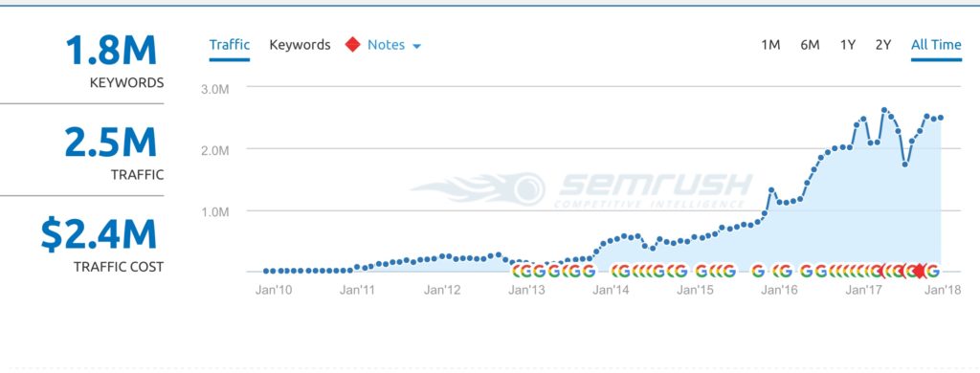980x373 pixels.
Task: Select the 1Y time range
Action: [x=848, y=45]
